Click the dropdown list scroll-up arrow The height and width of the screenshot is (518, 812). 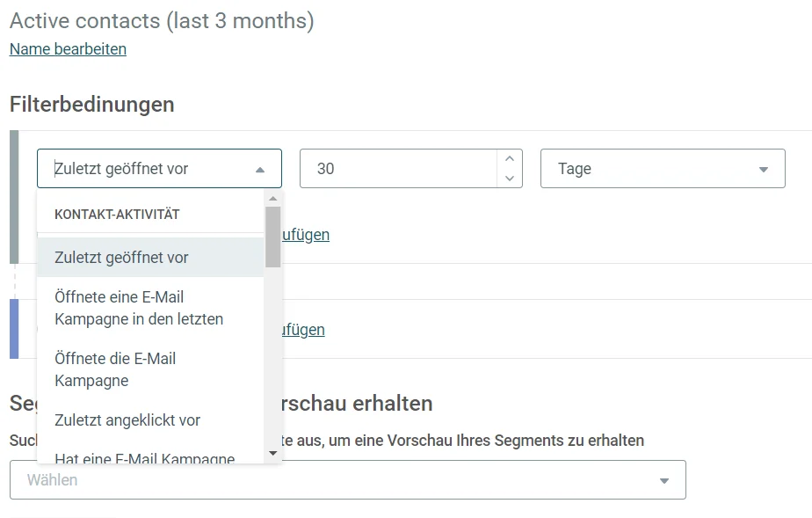273,199
